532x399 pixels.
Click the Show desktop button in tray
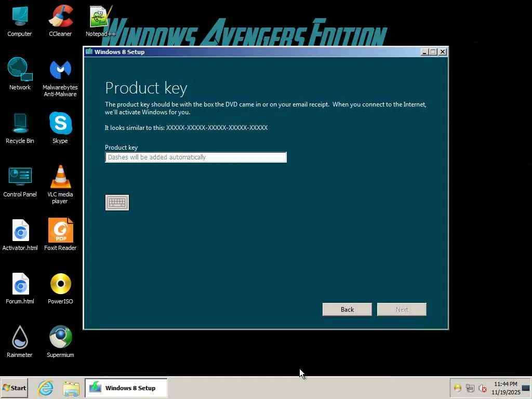tap(526, 388)
